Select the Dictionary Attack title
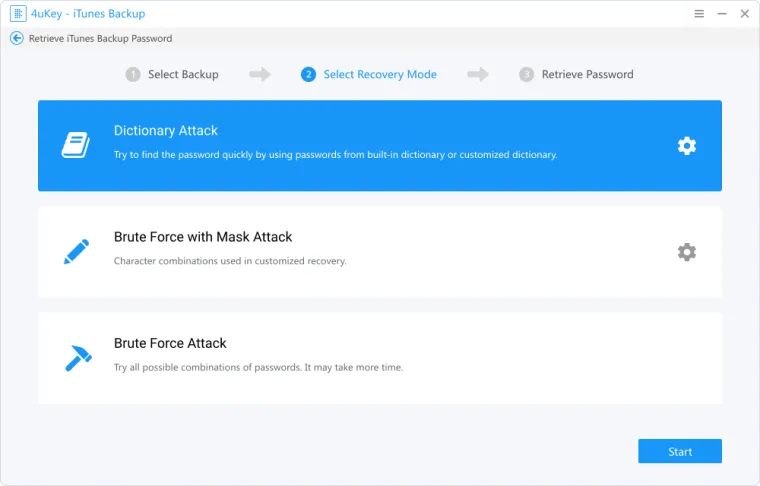This screenshot has width=760, height=486. click(x=166, y=130)
